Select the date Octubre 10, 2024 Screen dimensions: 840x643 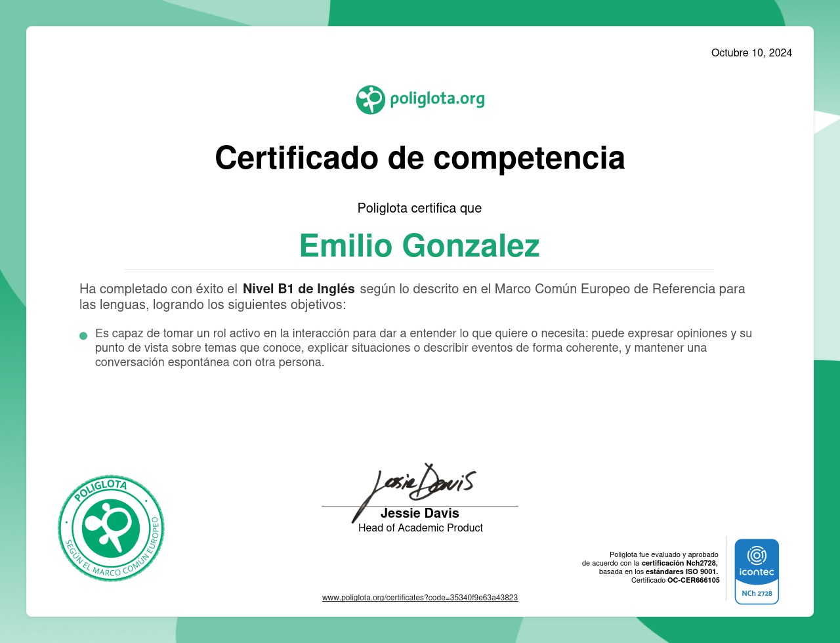(x=751, y=52)
